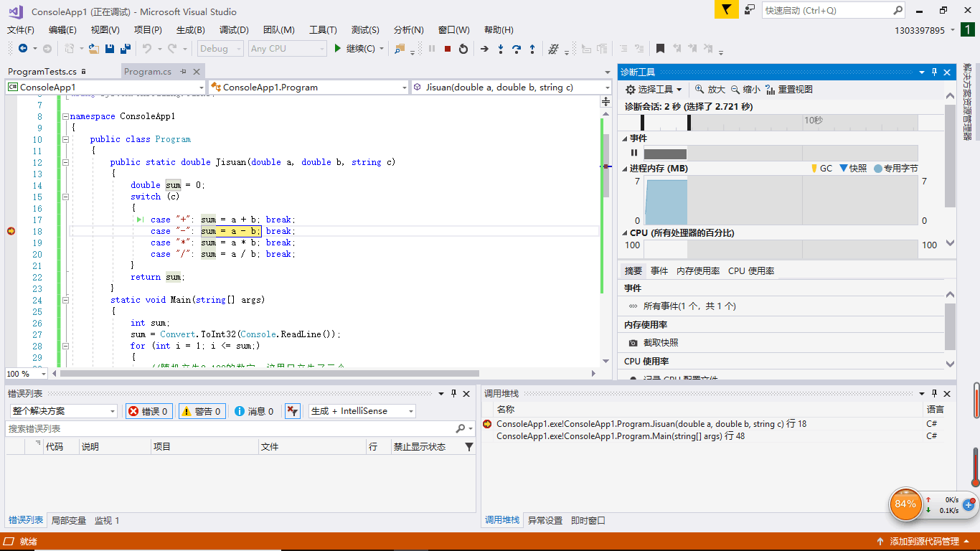Switch to CPU 使用率 tab
This screenshot has height=551, width=980.
coord(751,270)
